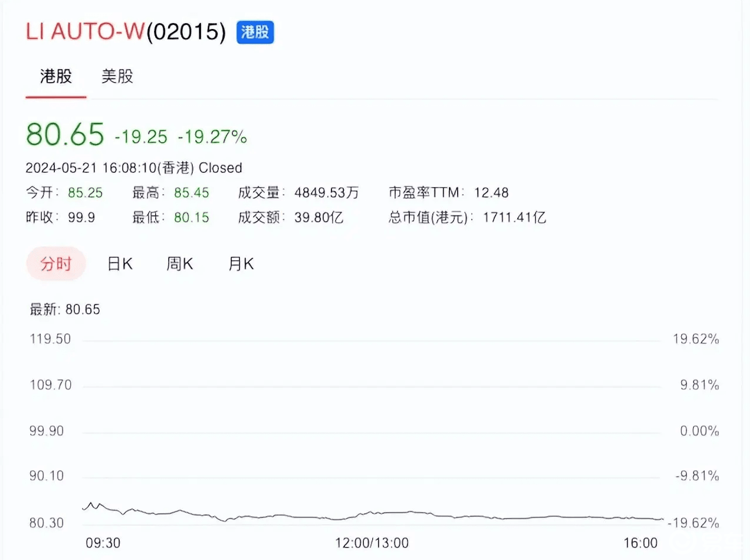Open the 月K monthly candlestick chart
The image size is (750, 560).
point(241,264)
